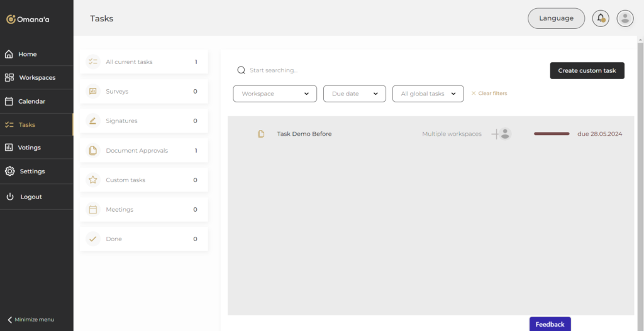Click the document icon beside Task Demo Before

[x=261, y=134]
